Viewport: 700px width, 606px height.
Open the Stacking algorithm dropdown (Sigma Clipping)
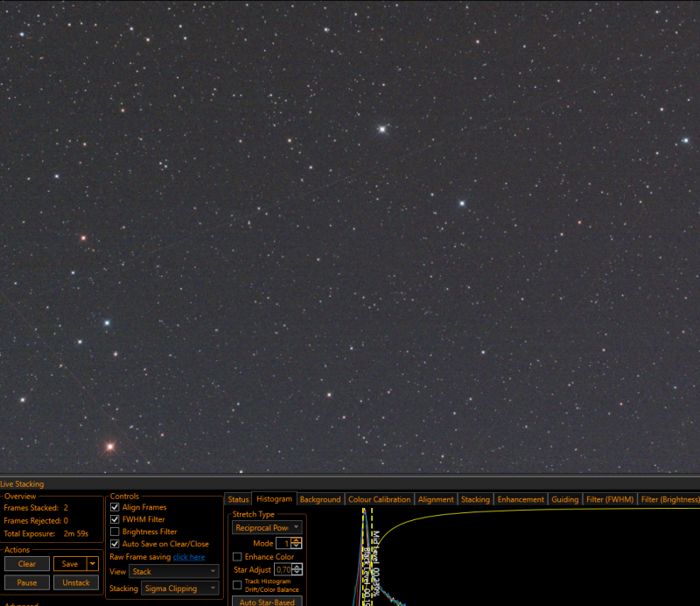pos(180,588)
